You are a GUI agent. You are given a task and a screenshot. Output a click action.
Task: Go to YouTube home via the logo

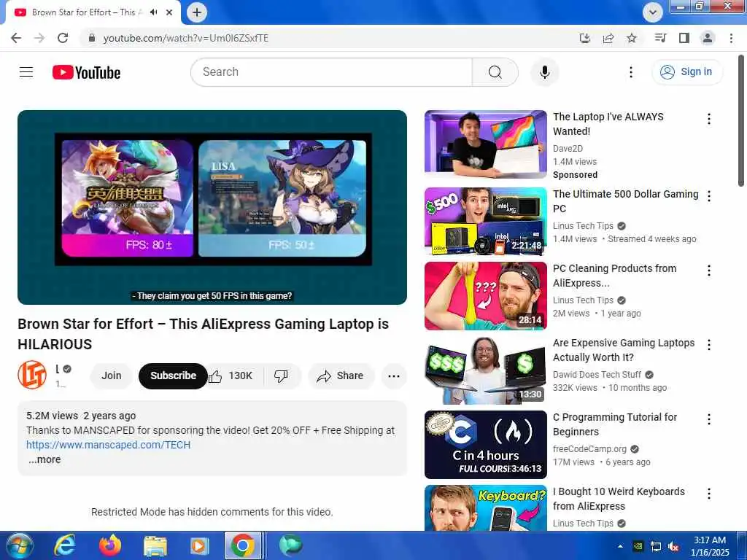[86, 72]
